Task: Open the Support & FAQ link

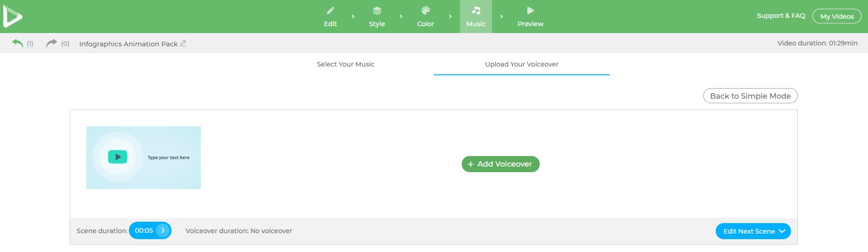Action: 781,16
